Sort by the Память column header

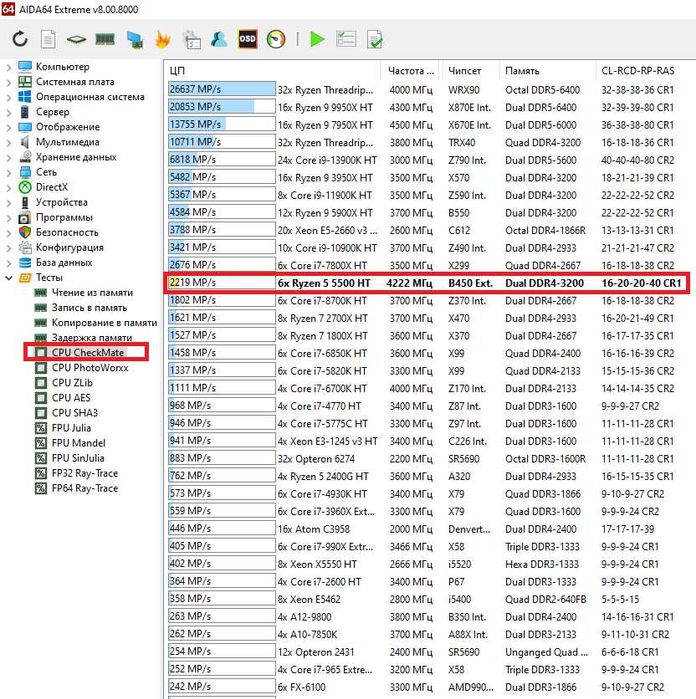tap(548, 71)
